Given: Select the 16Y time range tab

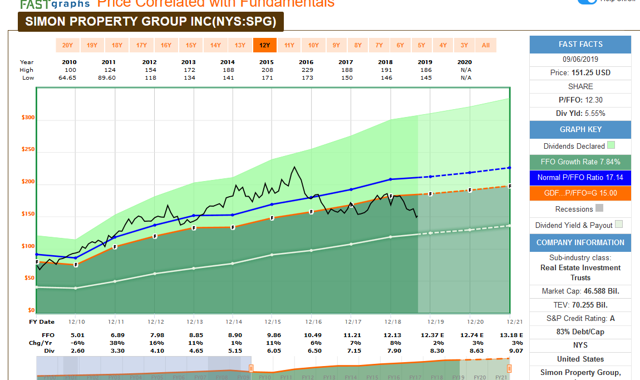Looking at the screenshot, I should pyautogui.click(x=166, y=45).
